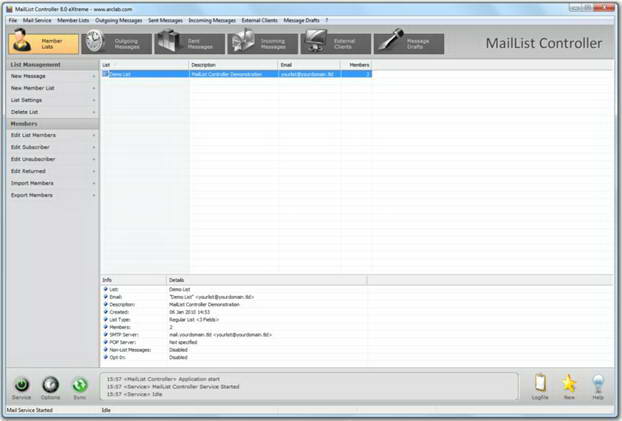Open the Options globe icon
The width and height of the screenshot is (622, 421).
pos(50,384)
